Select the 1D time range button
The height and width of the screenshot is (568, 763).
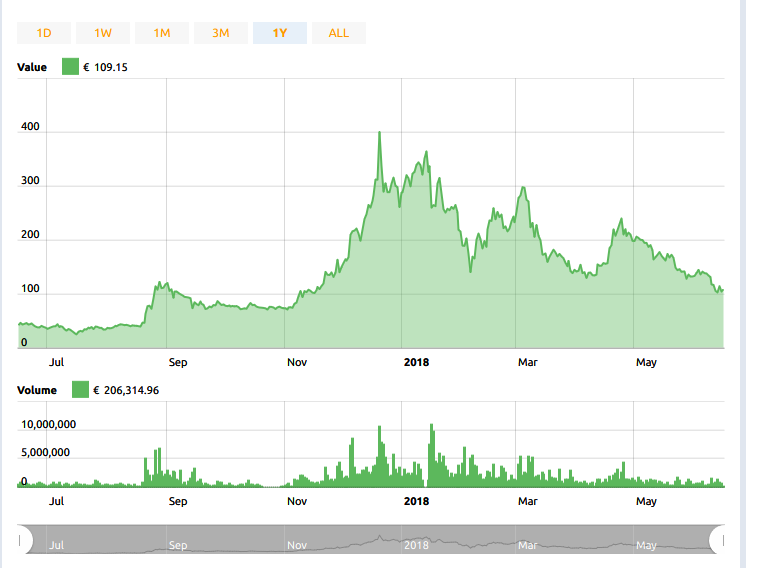tap(44, 33)
